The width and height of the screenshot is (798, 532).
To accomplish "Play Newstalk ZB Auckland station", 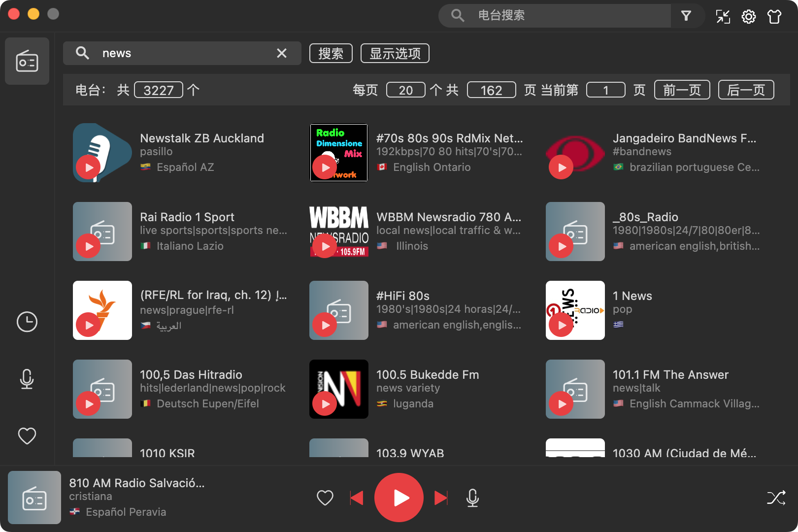I will click(88, 167).
